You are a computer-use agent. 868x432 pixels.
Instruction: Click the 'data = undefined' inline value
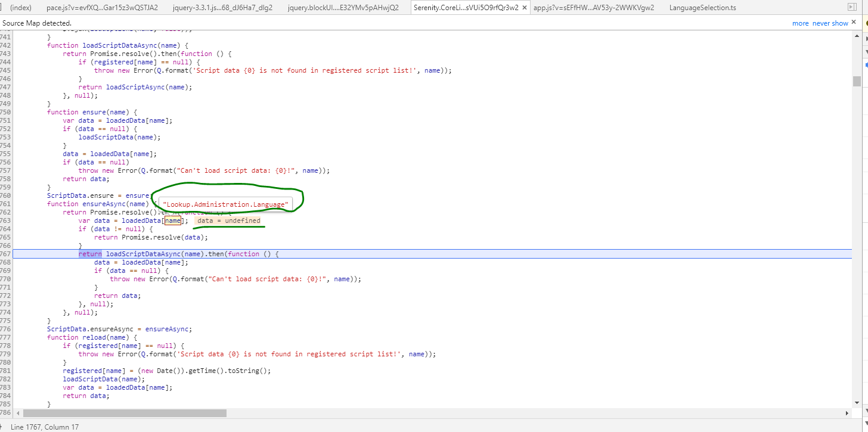[229, 220]
